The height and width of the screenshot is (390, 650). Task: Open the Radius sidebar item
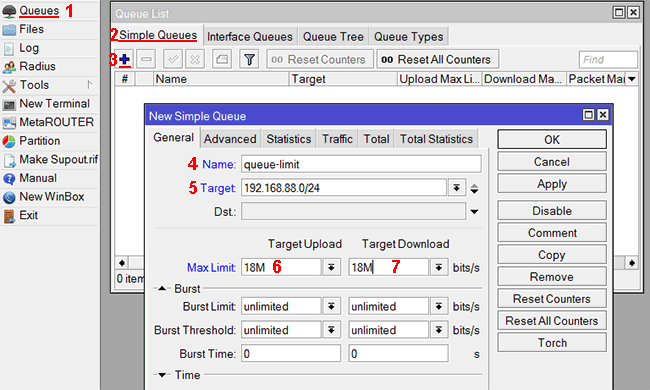pyautogui.click(x=37, y=66)
